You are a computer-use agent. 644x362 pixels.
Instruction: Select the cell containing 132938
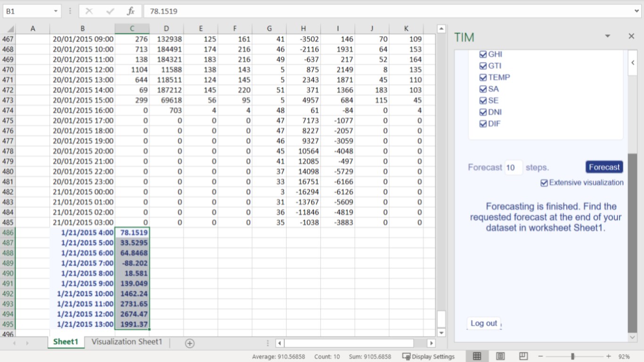pos(166,39)
